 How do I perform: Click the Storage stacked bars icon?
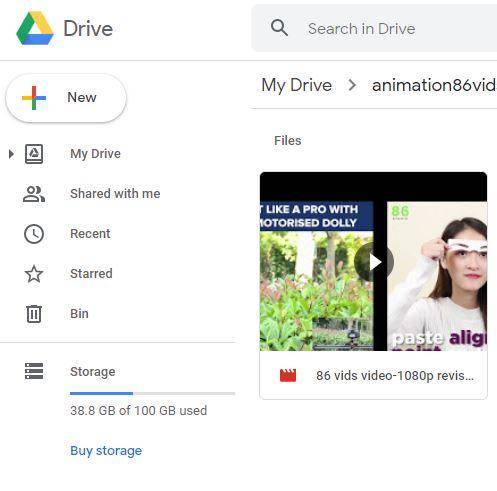[x=34, y=371]
